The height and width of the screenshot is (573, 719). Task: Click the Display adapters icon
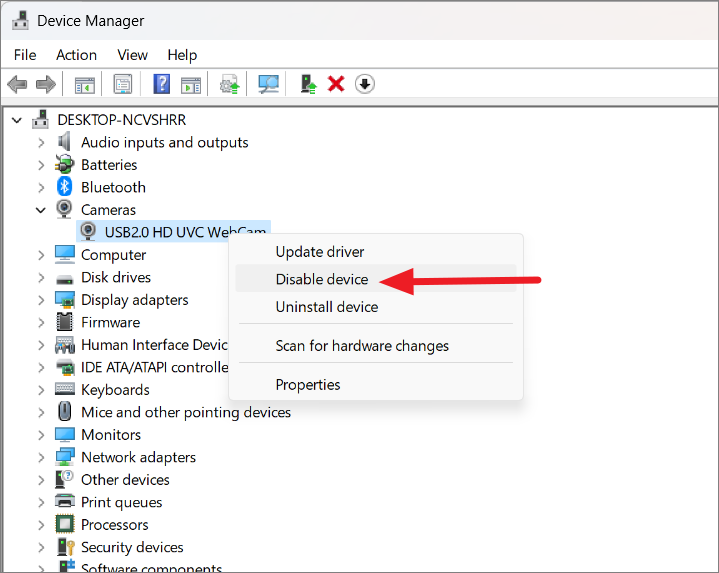click(x=65, y=299)
